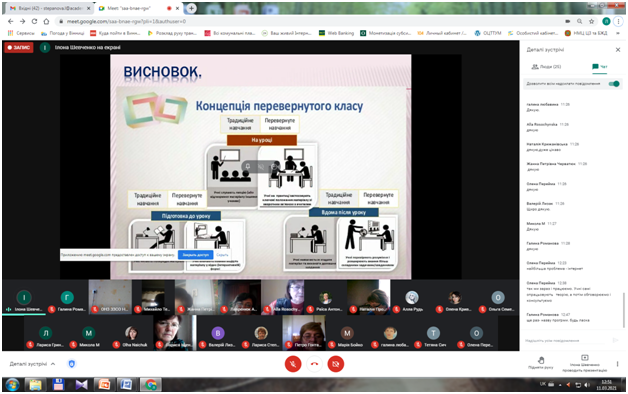628x394 pixels.
Task: Open the Chrome profile avatar
Action: [606, 21]
